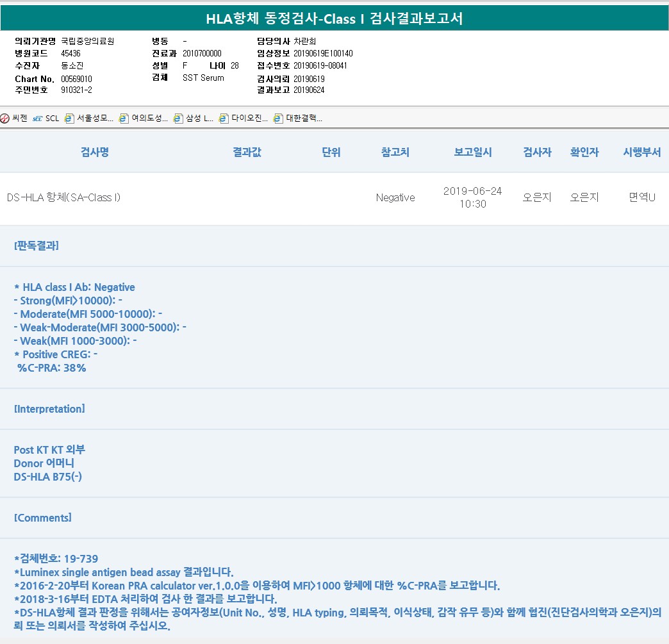
Task: Click the Donor 어머니 line
Action: 44,463
